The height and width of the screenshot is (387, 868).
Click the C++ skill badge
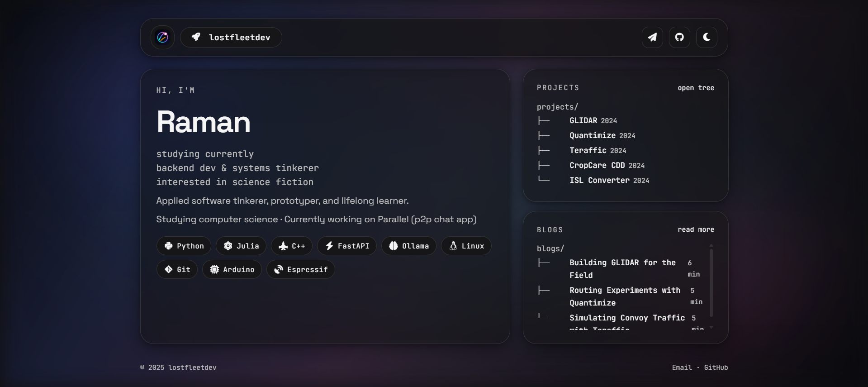[x=292, y=246]
